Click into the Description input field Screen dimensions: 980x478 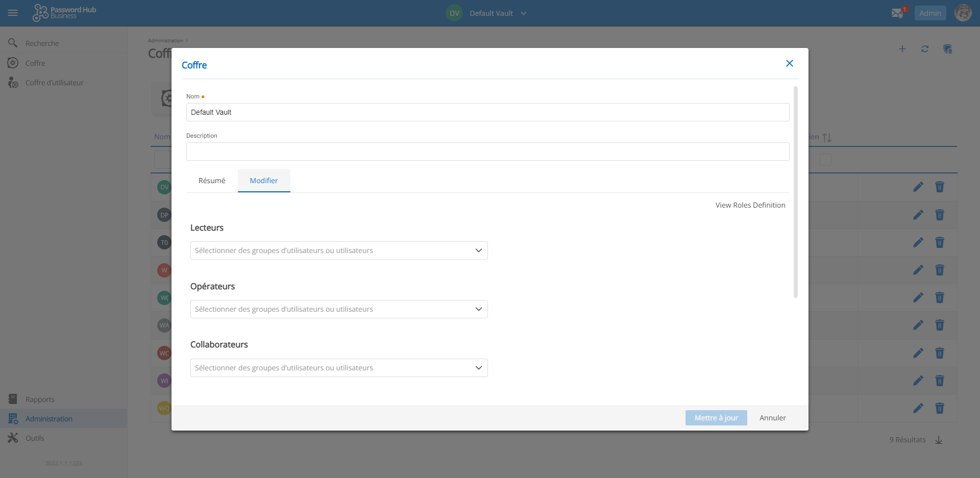(487, 152)
